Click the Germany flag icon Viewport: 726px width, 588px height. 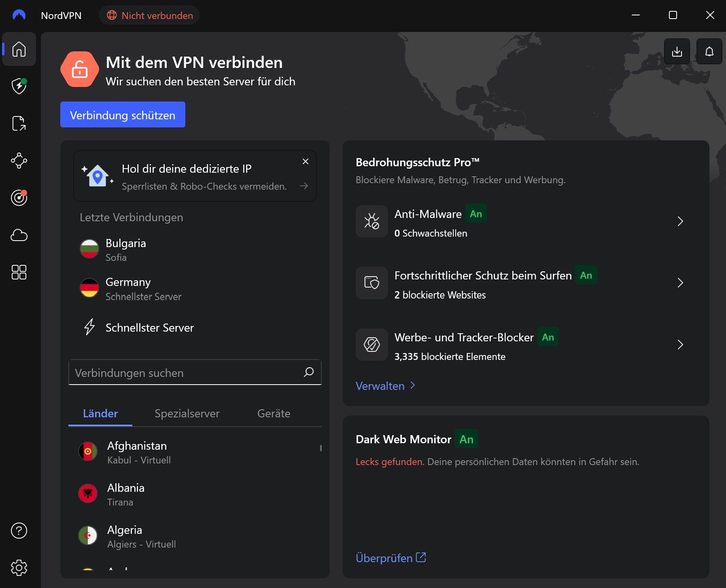pos(89,288)
